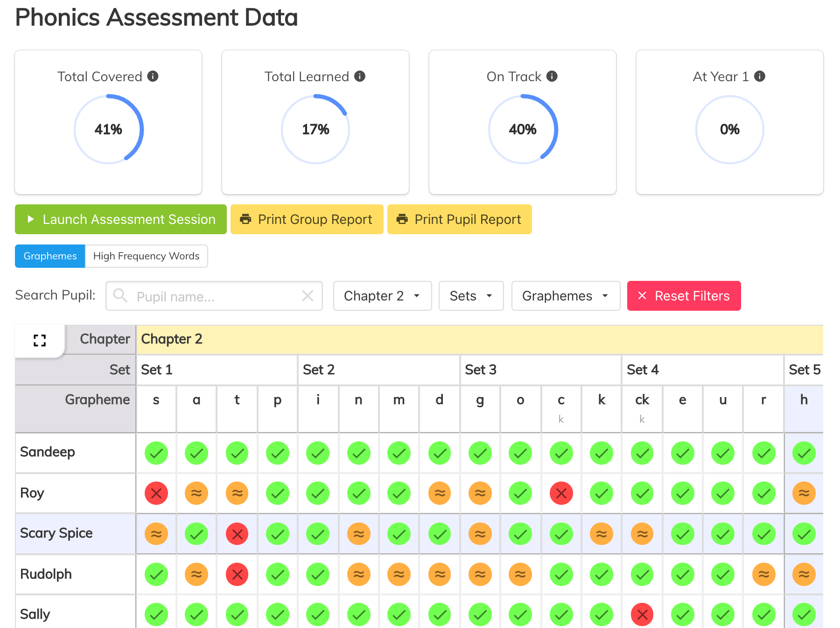Image resolution: width=840 pixels, height=628 pixels.
Task: Click the Set 3 column header
Action: [x=540, y=370]
